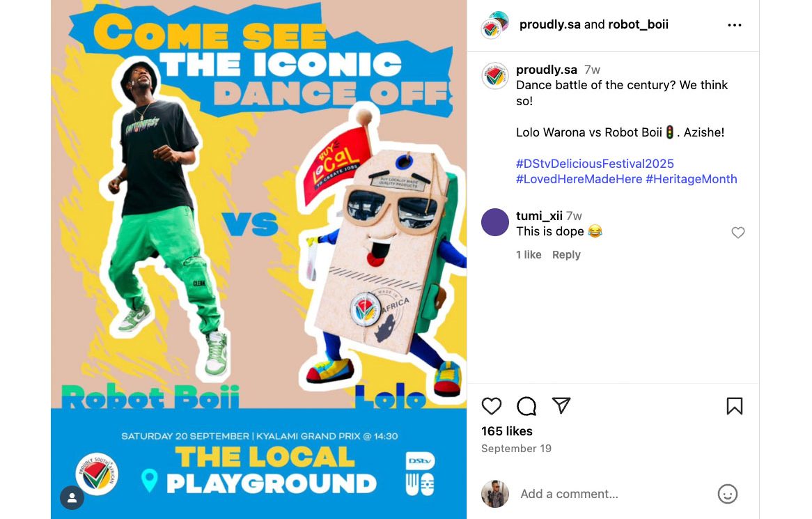Open proudly.sa profile from the header
This screenshot has width=812, height=519.
click(550, 24)
